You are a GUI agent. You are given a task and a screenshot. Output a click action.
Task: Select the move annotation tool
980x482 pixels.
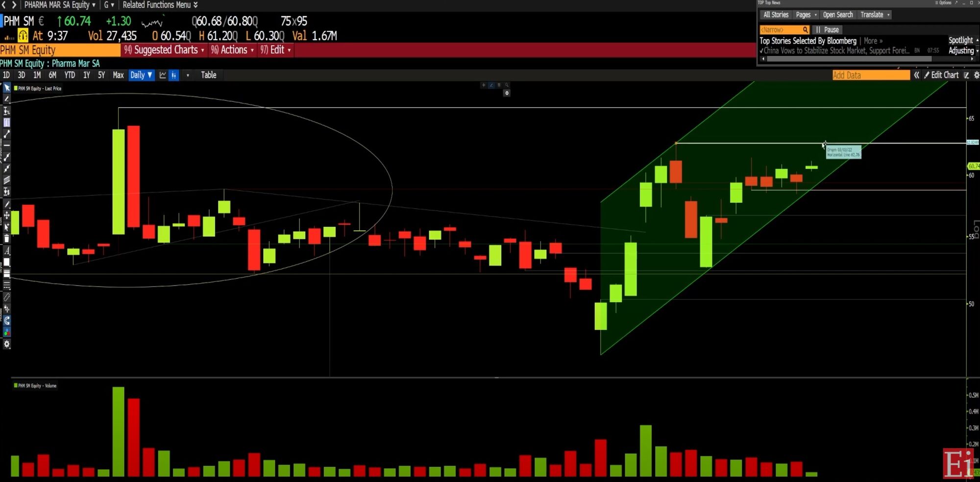(x=7, y=216)
